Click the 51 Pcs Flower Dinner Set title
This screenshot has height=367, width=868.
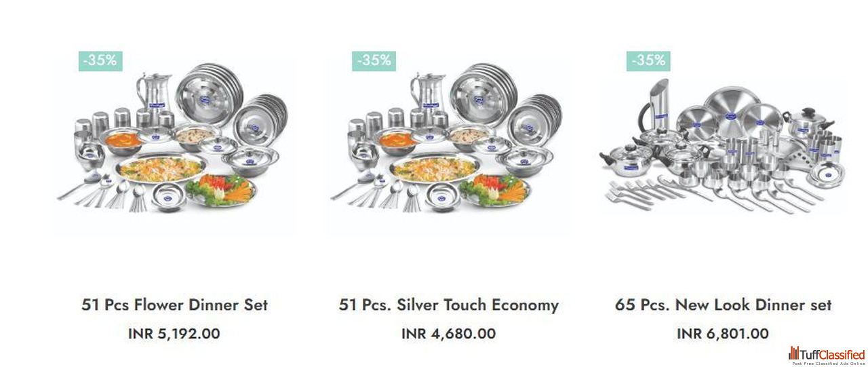coord(175,305)
